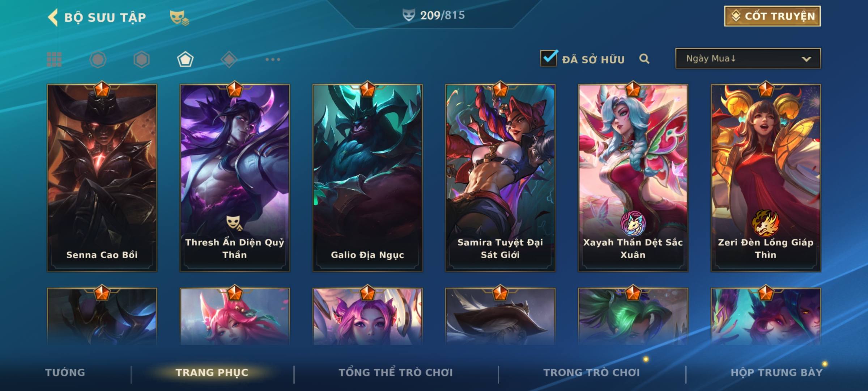Select the diamond rarity filter
Image resolution: width=868 pixels, height=391 pixels.
(229, 59)
